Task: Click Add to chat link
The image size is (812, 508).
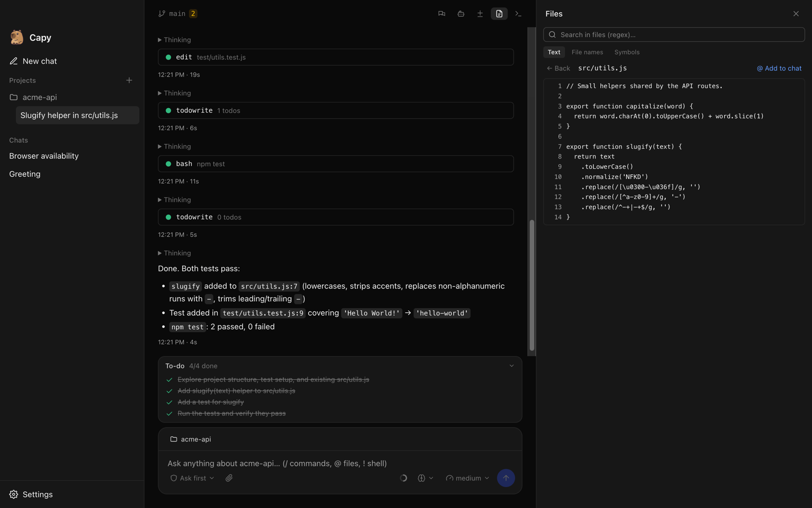Action: point(779,68)
